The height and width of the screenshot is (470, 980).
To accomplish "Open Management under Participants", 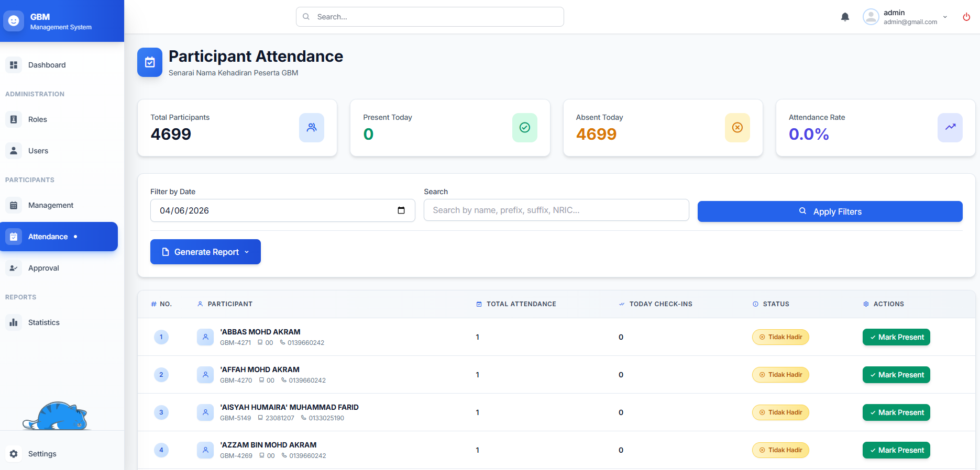I will 59,205.
